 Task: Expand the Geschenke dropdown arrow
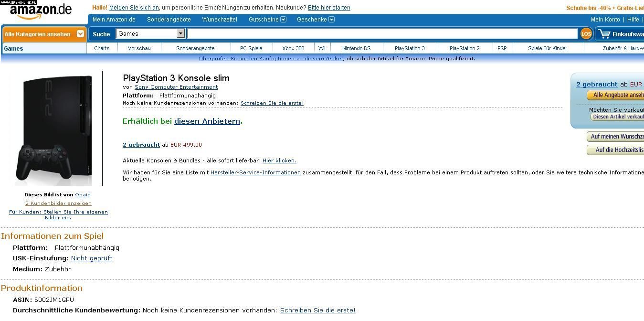pyautogui.click(x=332, y=20)
